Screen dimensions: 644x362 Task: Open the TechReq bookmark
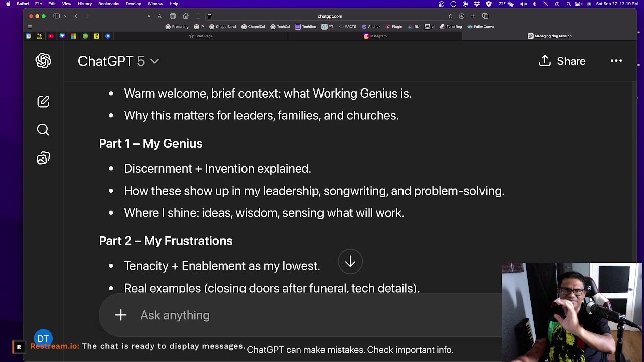(x=306, y=27)
